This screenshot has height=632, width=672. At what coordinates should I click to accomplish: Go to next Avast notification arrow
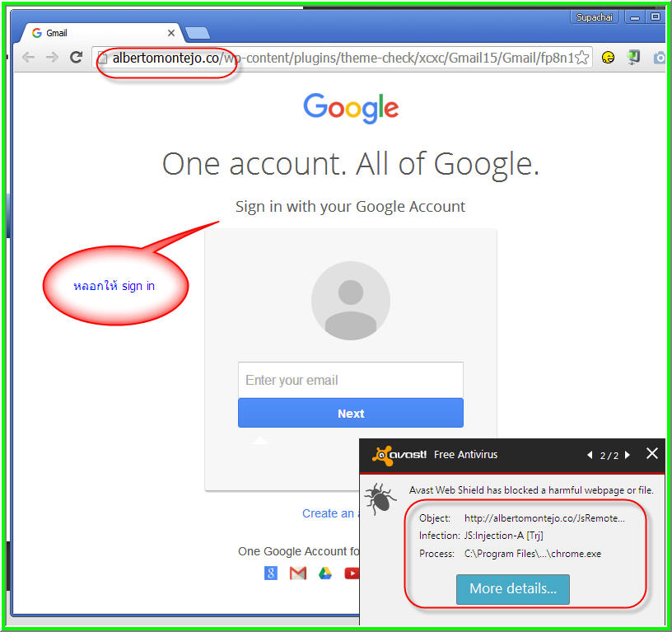(628, 455)
